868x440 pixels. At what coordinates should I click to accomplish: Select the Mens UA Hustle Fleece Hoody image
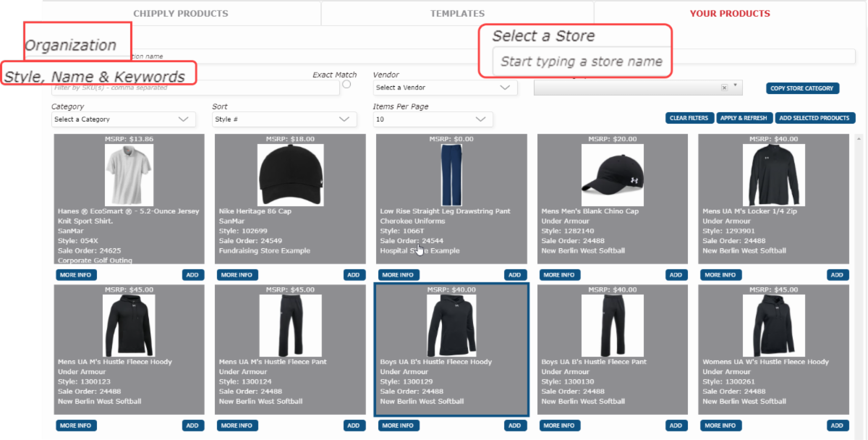point(129,325)
